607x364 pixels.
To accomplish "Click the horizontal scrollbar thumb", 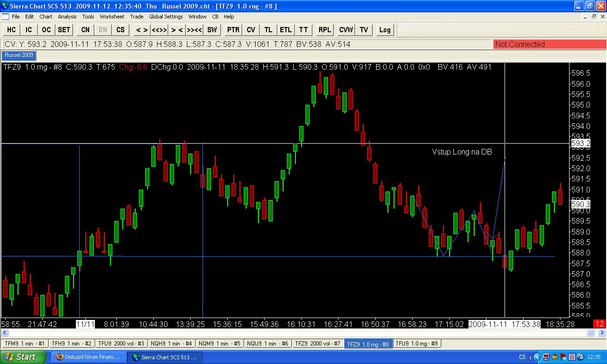I will (x=590, y=333).
